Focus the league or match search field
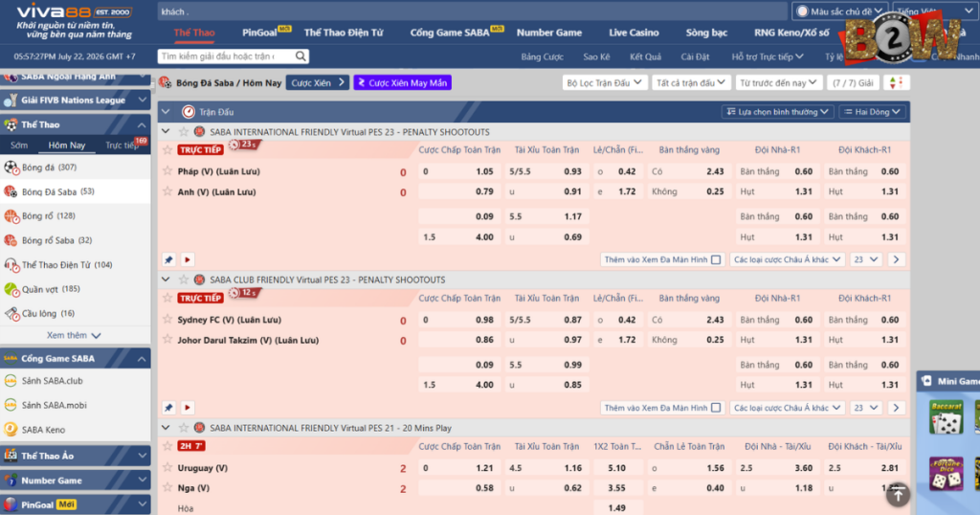This screenshot has width=980, height=515. [x=227, y=56]
